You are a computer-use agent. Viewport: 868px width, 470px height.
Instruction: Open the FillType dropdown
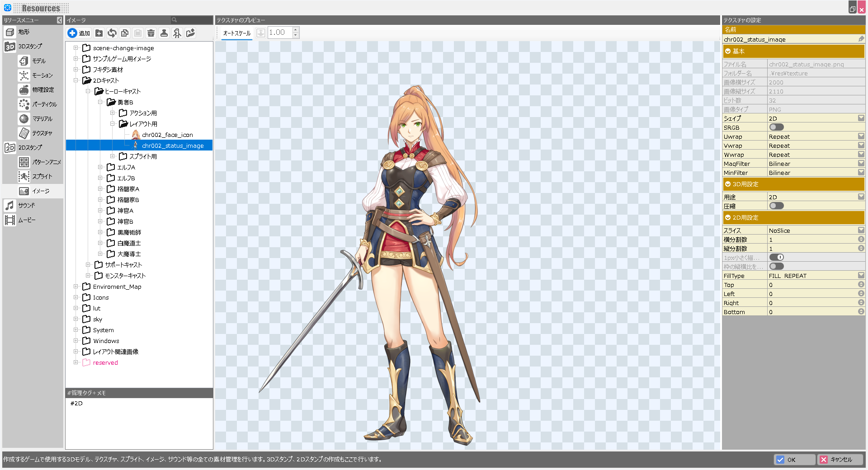click(x=861, y=276)
